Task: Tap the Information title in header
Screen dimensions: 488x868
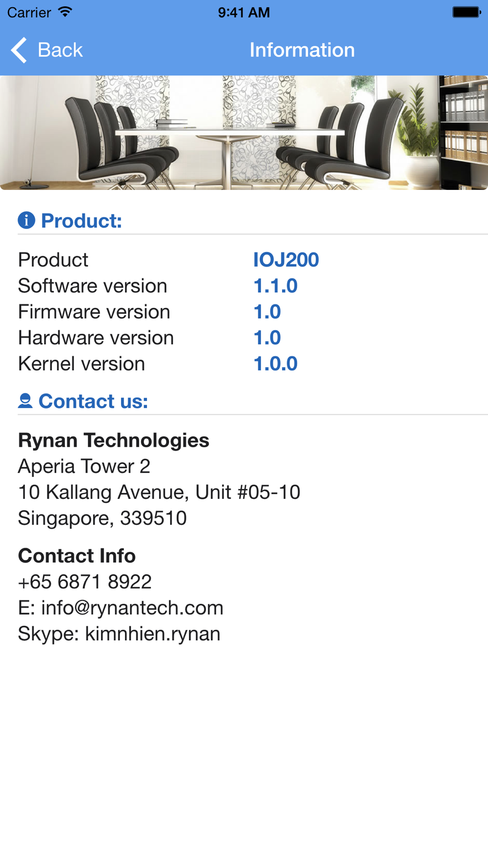Action: coord(302,50)
